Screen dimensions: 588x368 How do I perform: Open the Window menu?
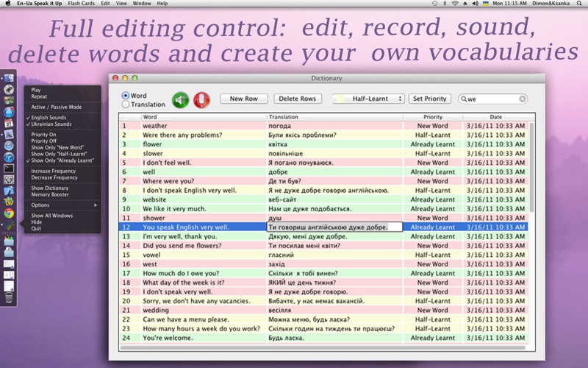[142, 4]
